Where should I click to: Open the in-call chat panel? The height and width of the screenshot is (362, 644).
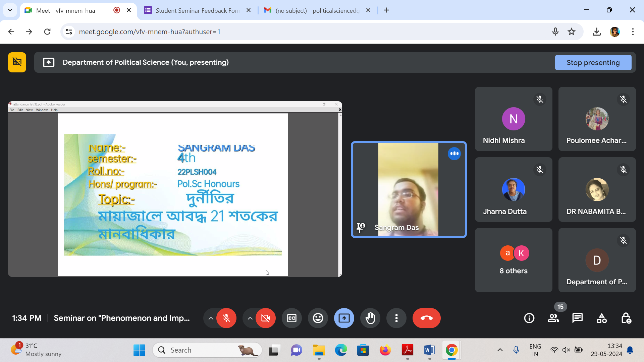[577, 318]
